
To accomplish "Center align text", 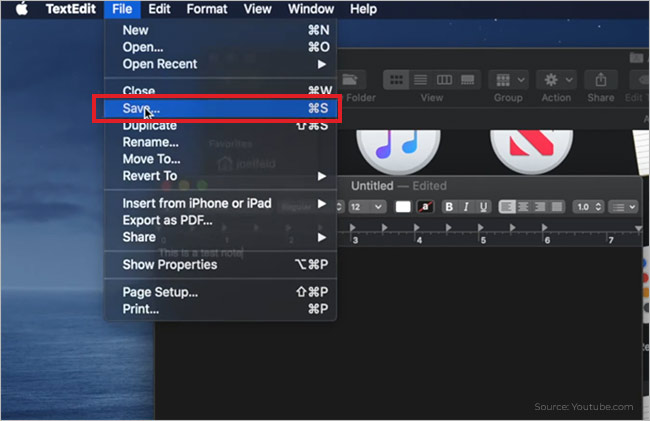I will tap(524, 207).
